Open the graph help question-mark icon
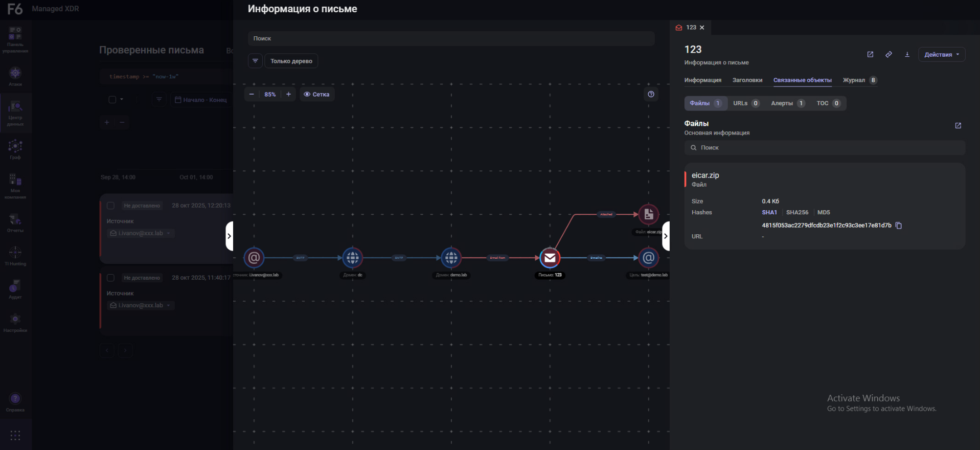Viewport: 980px width, 450px height. click(x=651, y=94)
